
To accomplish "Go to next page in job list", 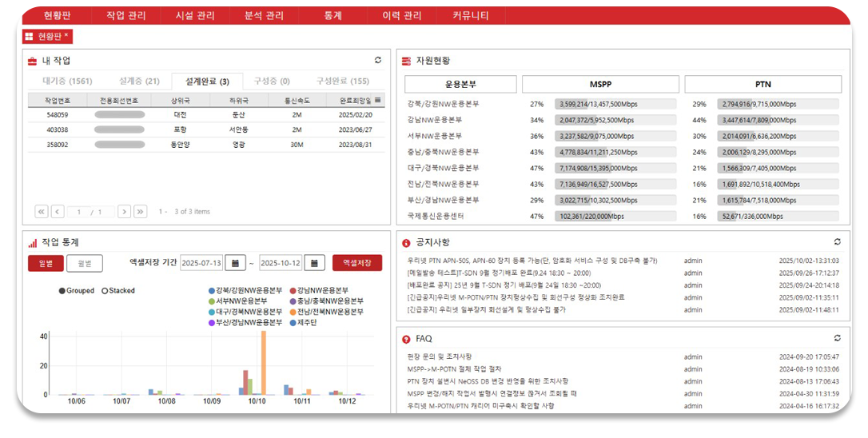I will click(125, 212).
